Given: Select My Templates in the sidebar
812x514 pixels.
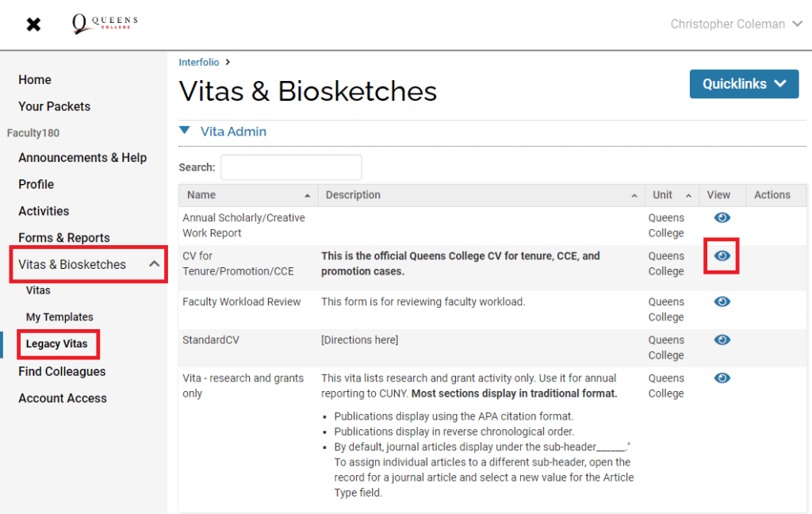Looking at the screenshot, I should pos(59,317).
